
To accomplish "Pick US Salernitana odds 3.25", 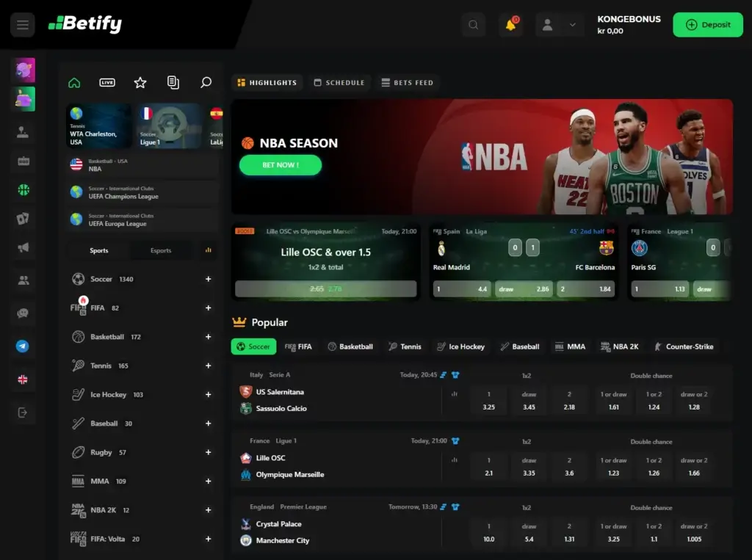I will pos(488,401).
